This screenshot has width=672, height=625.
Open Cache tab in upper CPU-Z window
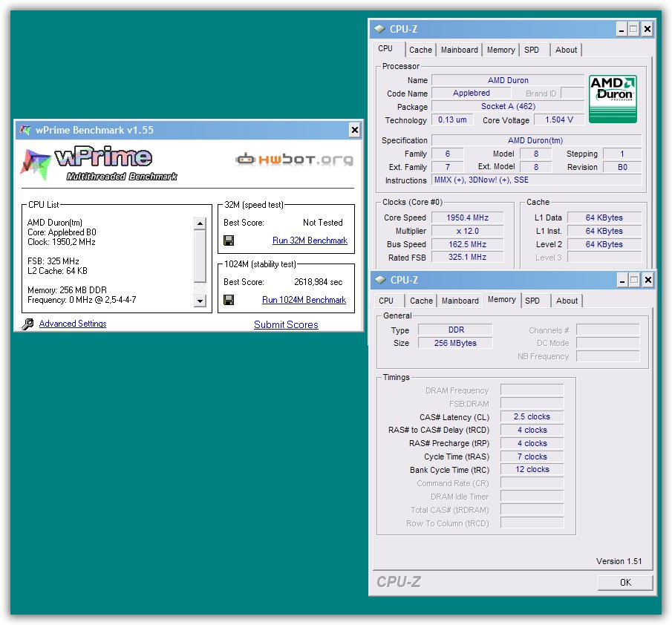tap(420, 50)
